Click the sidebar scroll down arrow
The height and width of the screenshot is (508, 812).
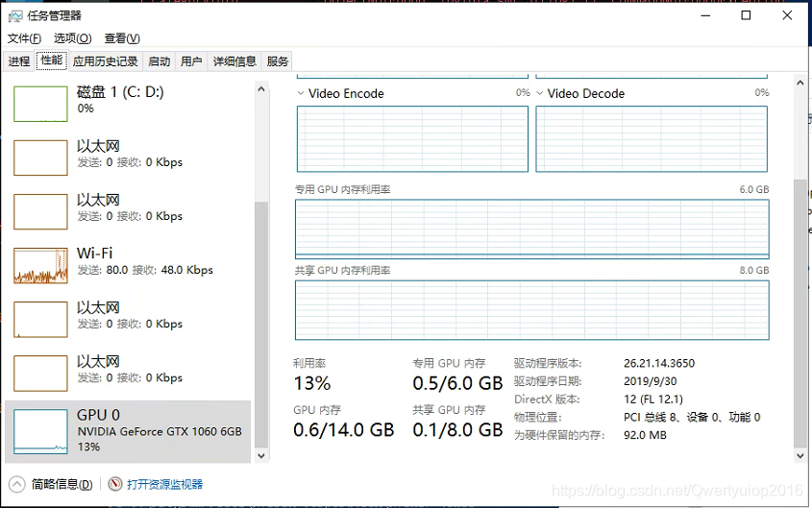261,456
